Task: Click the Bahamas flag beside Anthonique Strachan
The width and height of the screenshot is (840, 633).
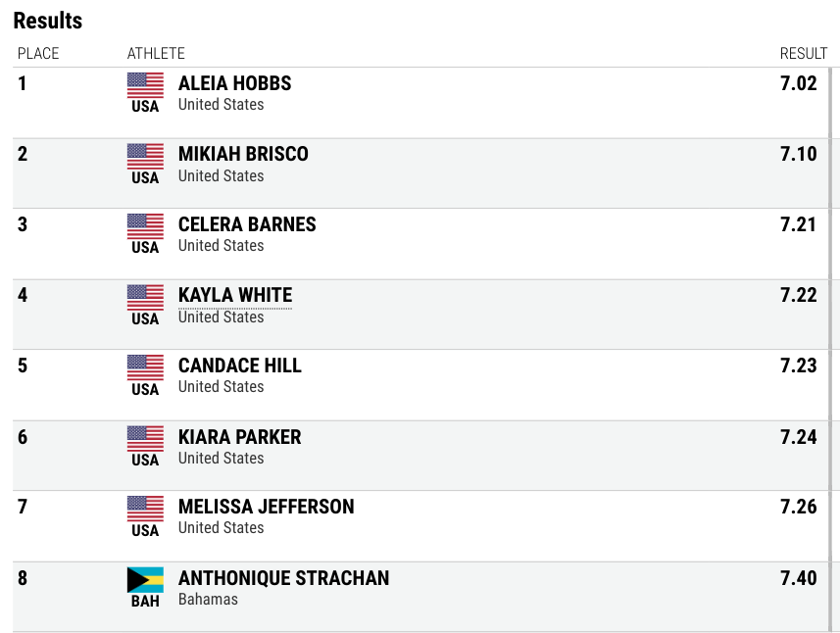Action: click(145, 580)
